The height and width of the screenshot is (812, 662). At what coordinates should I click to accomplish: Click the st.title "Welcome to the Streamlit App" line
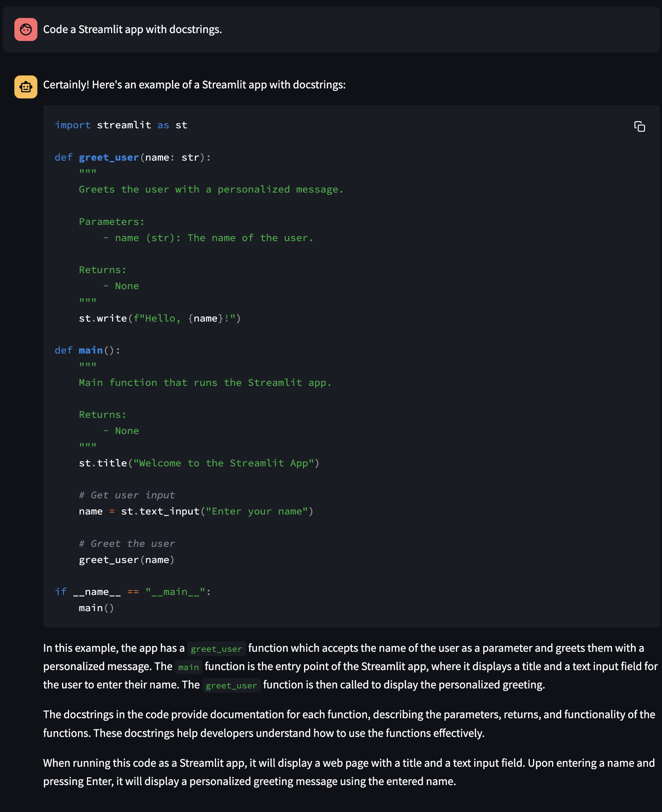point(199,463)
